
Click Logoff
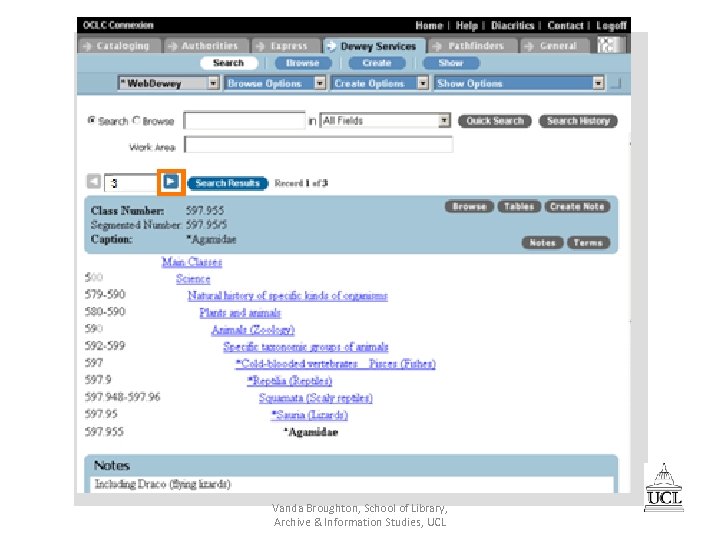(611, 25)
